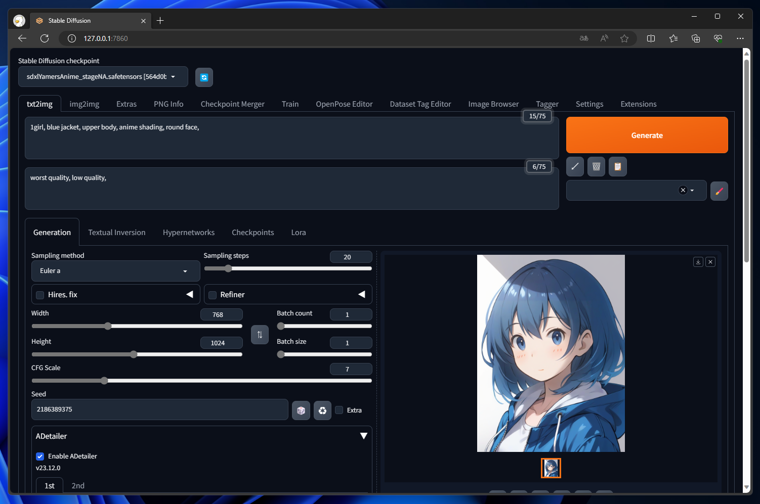Viewport: 760px width, 504px height.
Task: Open browser essentials heart icon
Action: coord(718,38)
